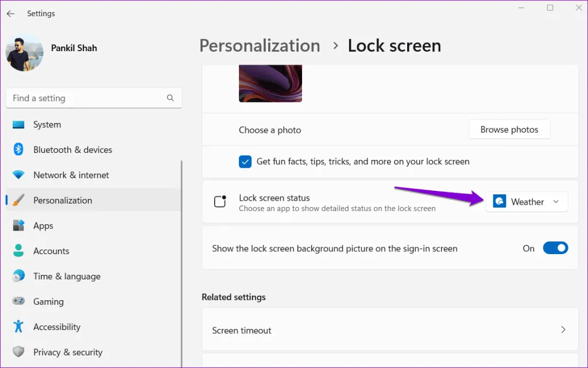588x368 pixels.
Task: Click the Find a setting search box
Action: point(86,98)
